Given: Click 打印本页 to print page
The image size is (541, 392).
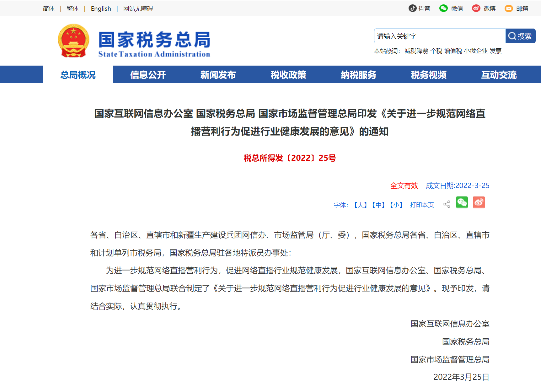Looking at the screenshot, I should pyautogui.click(x=421, y=205).
